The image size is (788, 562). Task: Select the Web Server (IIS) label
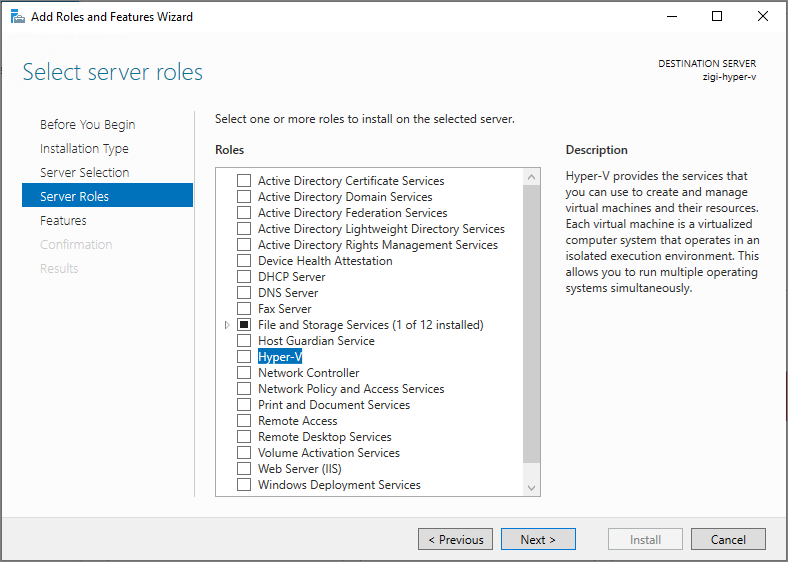tap(300, 469)
